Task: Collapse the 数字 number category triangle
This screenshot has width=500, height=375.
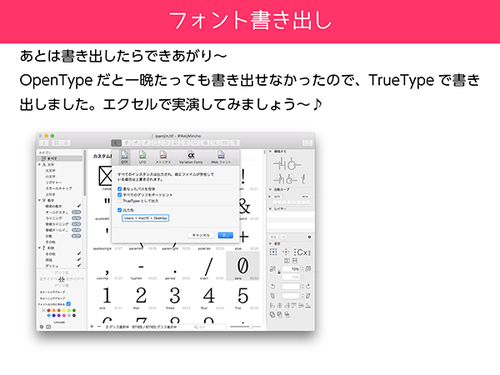Action: point(40,200)
